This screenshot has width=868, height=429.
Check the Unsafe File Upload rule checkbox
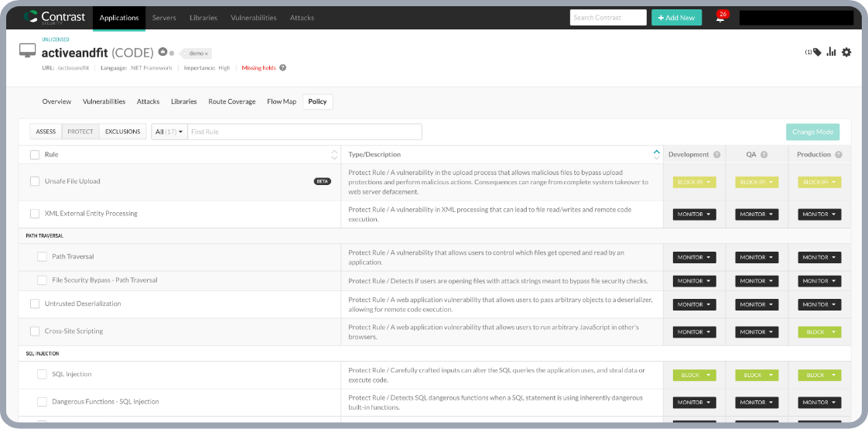pyautogui.click(x=35, y=181)
